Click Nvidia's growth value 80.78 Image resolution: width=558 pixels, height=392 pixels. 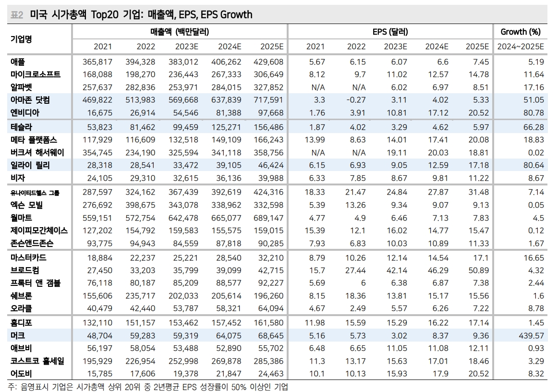click(534, 113)
